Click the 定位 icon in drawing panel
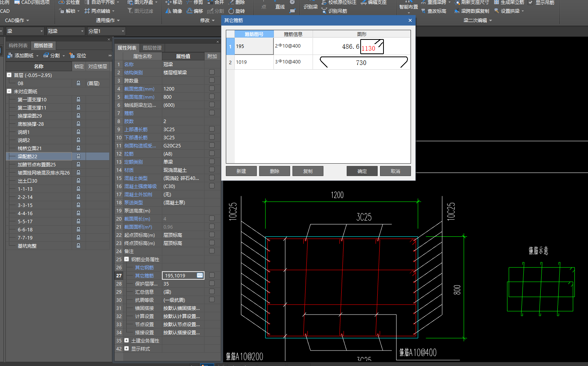Screen dimensions: 588x366 [72, 55]
